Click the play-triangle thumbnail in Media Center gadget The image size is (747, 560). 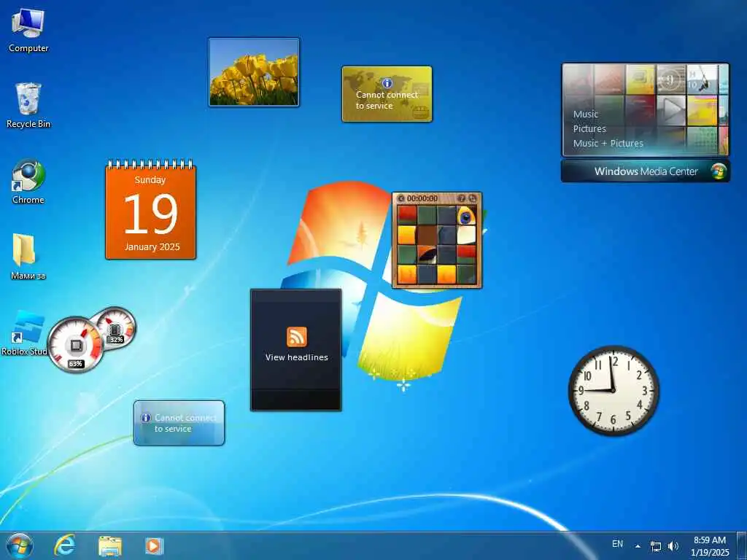coord(671,111)
